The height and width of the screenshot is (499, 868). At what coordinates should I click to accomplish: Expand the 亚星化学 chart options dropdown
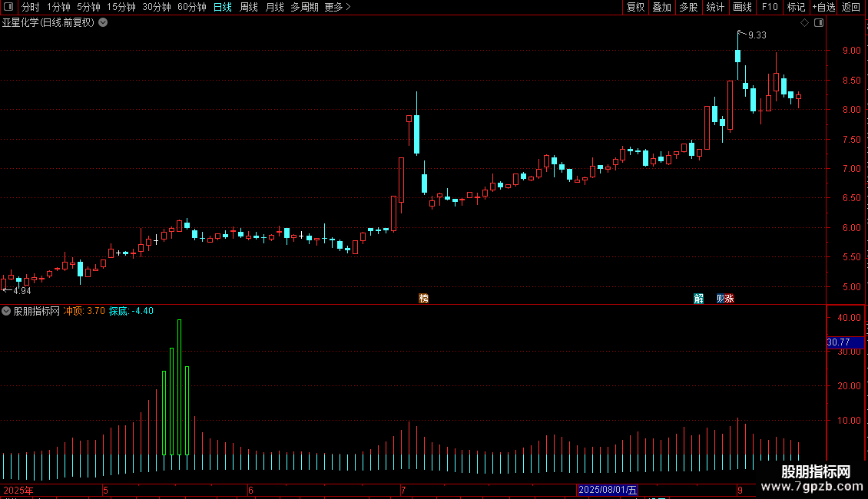point(103,23)
